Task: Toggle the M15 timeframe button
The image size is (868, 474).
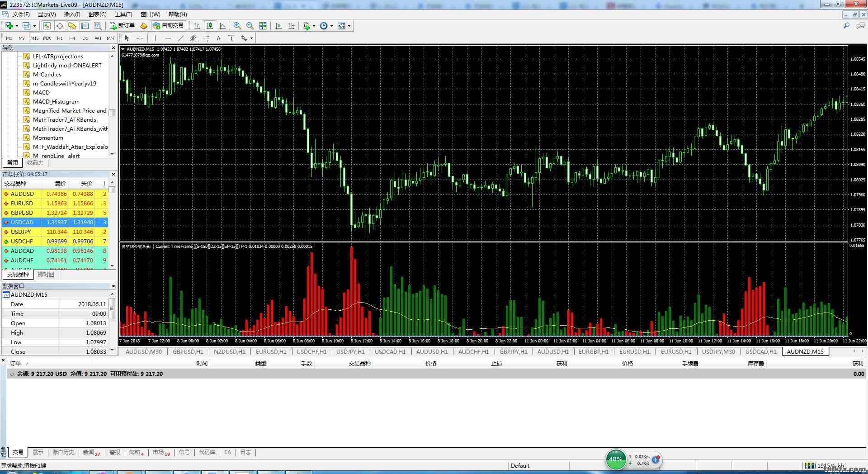Action: pyautogui.click(x=34, y=38)
